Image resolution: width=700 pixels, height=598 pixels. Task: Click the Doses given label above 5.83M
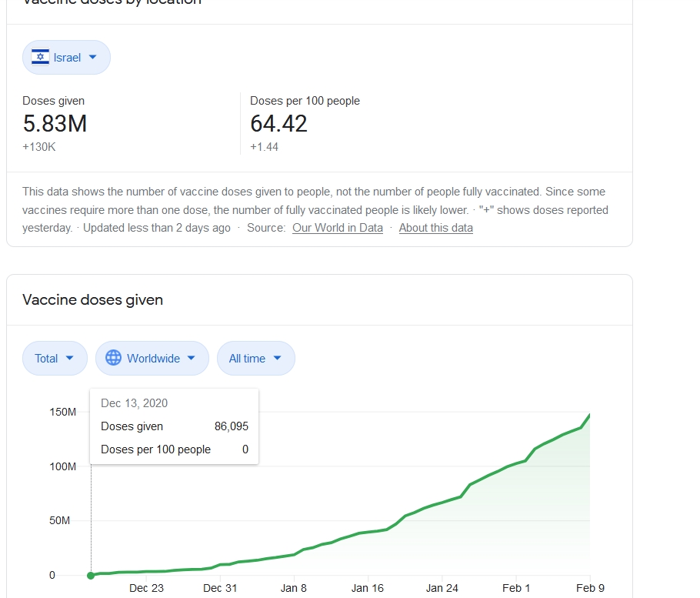click(x=53, y=101)
